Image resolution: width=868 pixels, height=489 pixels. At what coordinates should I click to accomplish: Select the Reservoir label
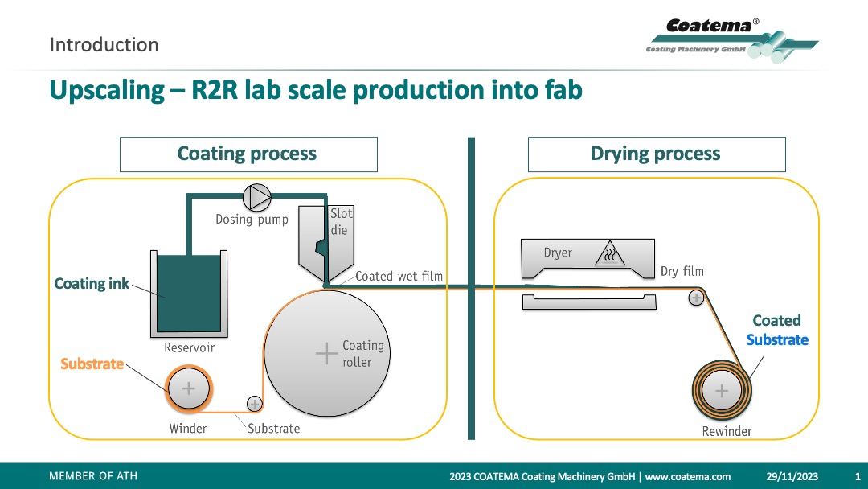pyautogui.click(x=190, y=347)
